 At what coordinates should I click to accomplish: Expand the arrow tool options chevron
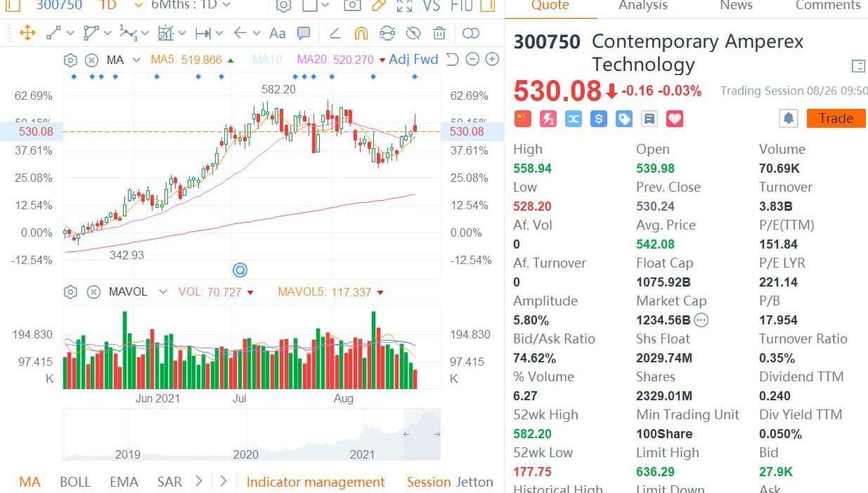pyautogui.click(x=257, y=33)
